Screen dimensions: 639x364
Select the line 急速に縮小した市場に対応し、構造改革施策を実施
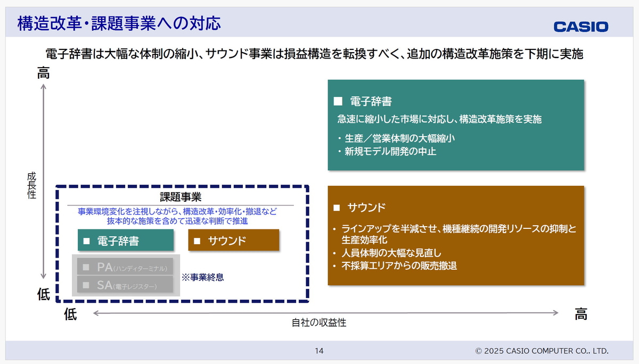tap(439, 119)
